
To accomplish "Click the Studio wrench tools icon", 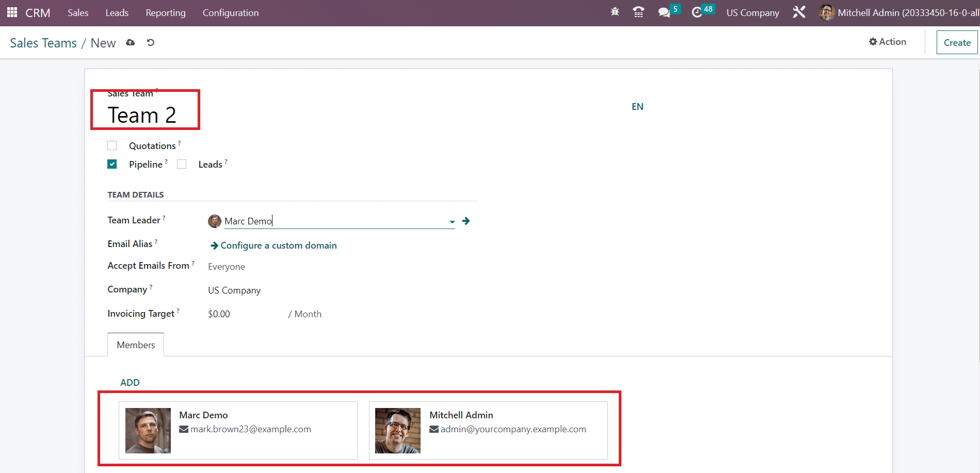I will pos(799,12).
